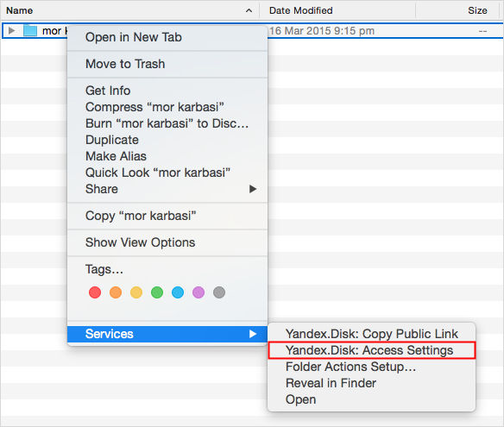Viewport: 504px width, 427px height.
Task: Select Yandex.Disk: Access Settings
Action: click(x=372, y=350)
